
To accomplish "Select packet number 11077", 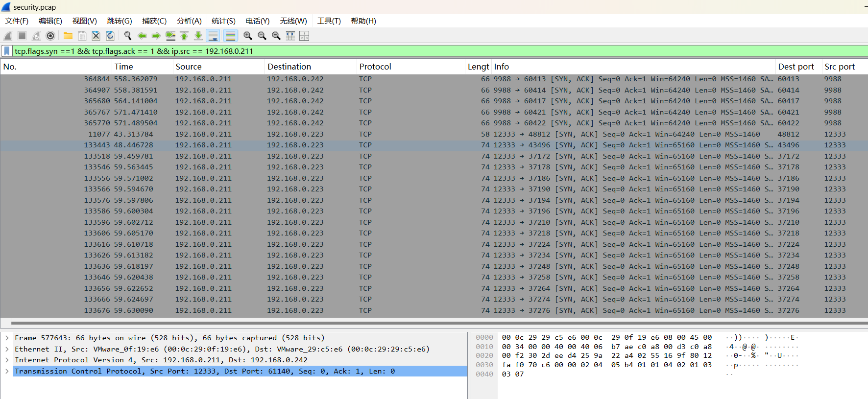I will pyautogui.click(x=434, y=134).
